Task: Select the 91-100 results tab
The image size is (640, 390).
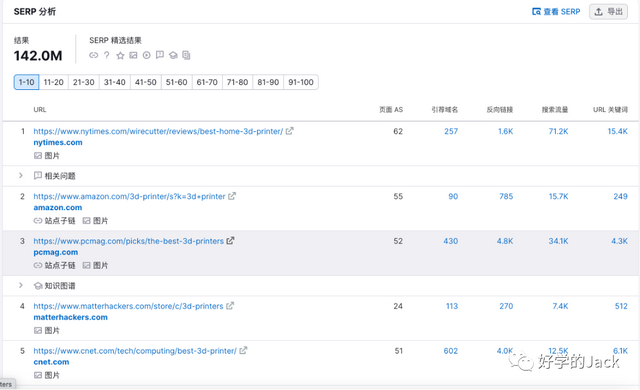Action: pyautogui.click(x=301, y=82)
